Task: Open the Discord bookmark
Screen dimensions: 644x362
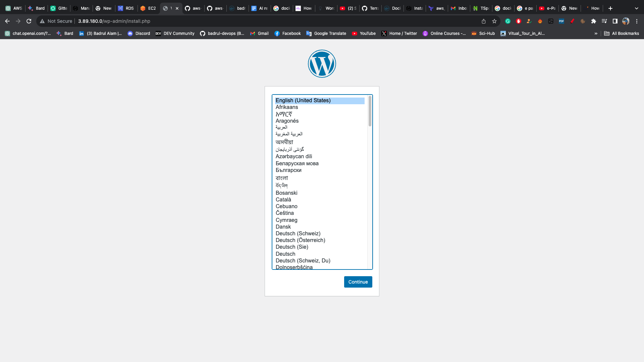Action: click(139, 34)
